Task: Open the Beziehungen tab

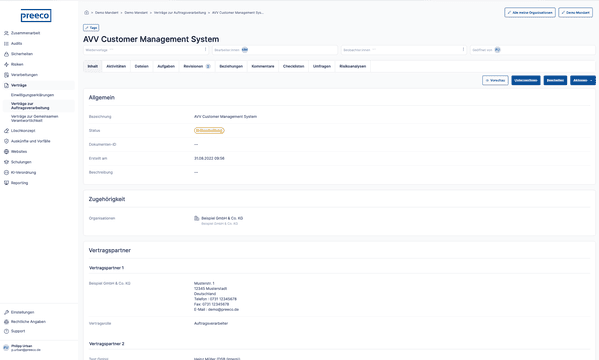Action: (x=231, y=66)
